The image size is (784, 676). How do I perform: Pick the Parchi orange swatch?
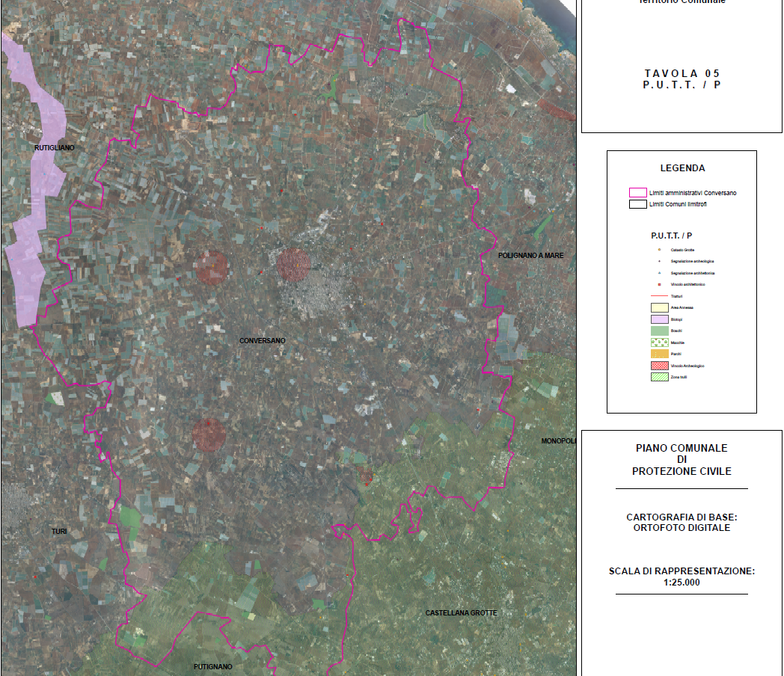coord(659,354)
